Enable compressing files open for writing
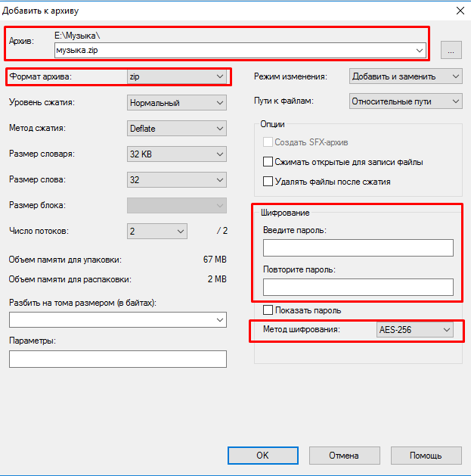 pyautogui.click(x=268, y=162)
